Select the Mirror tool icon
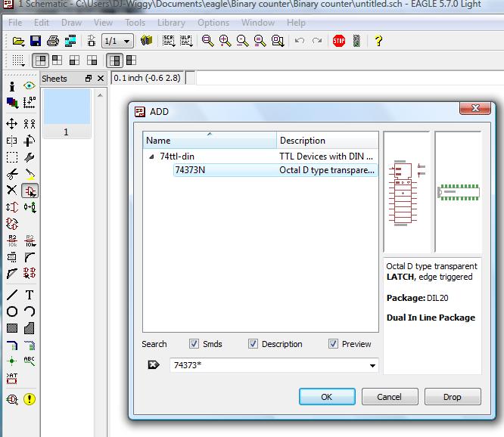 point(12,141)
